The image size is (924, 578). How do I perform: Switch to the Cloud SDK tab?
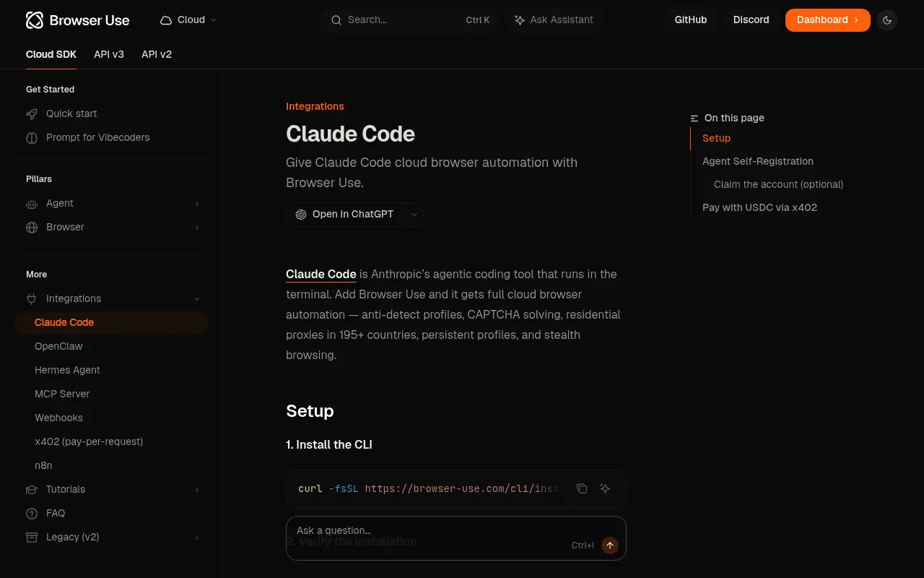(51, 54)
